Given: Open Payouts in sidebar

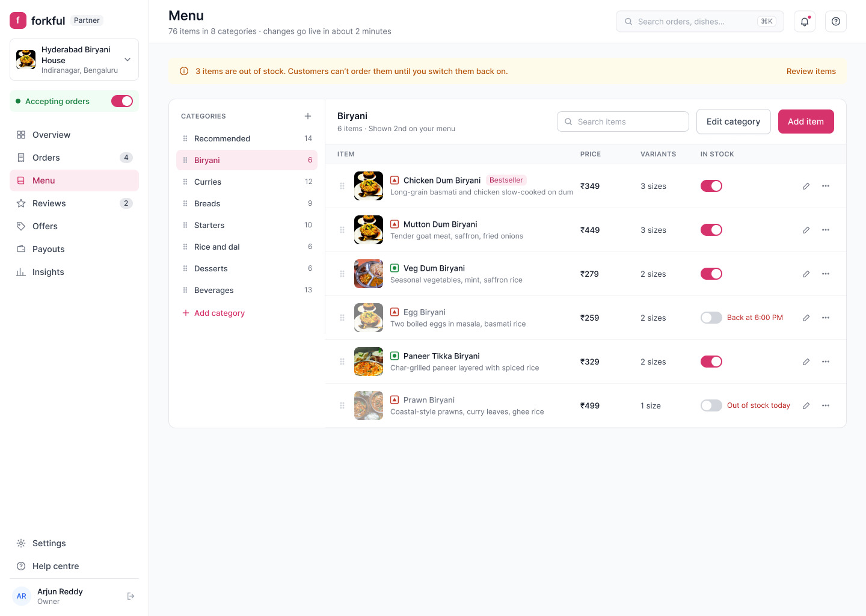Looking at the screenshot, I should tap(74, 249).
